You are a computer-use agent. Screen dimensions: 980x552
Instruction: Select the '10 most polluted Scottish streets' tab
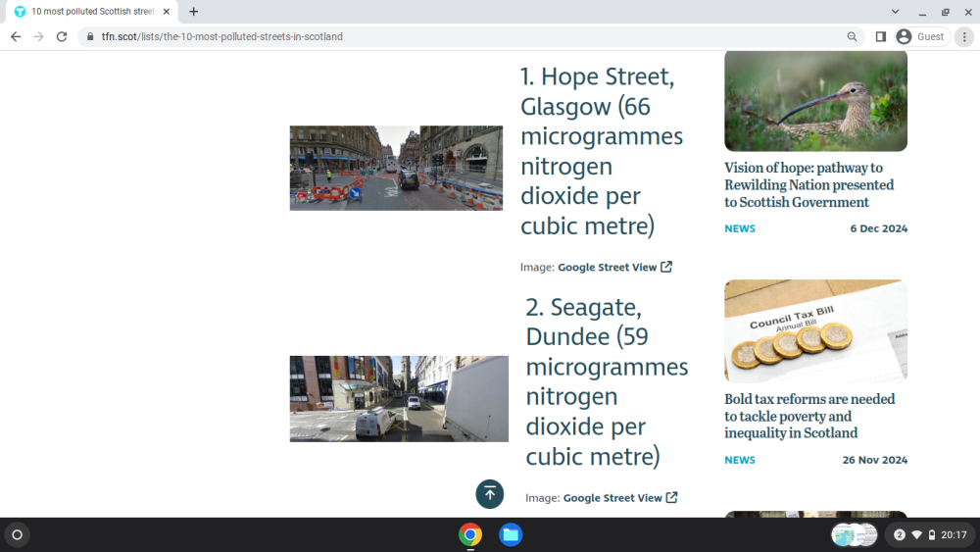(92, 11)
